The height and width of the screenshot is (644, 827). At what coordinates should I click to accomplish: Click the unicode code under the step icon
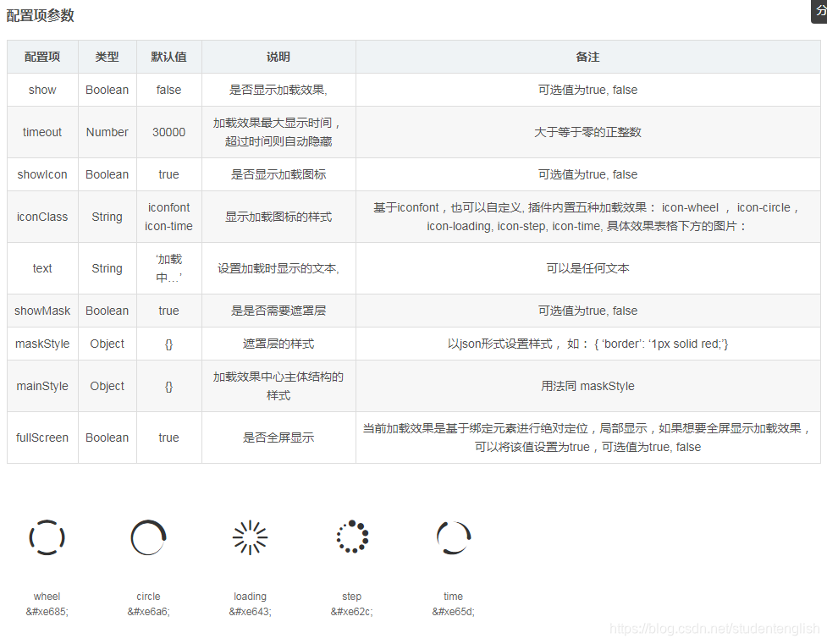click(351, 611)
